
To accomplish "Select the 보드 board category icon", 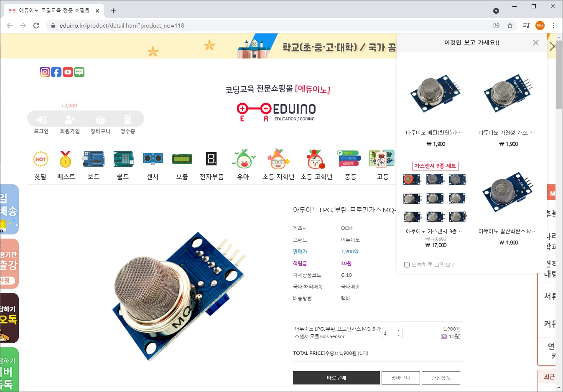I will (x=94, y=159).
